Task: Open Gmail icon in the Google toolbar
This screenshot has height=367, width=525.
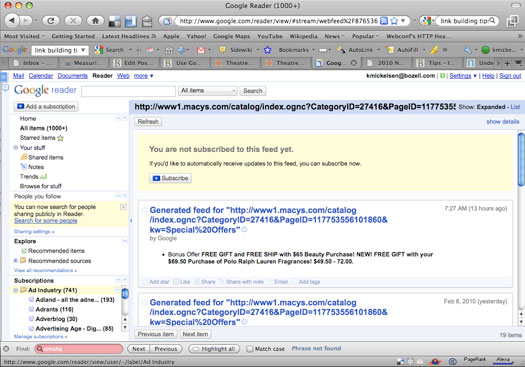Action: (201, 50)
